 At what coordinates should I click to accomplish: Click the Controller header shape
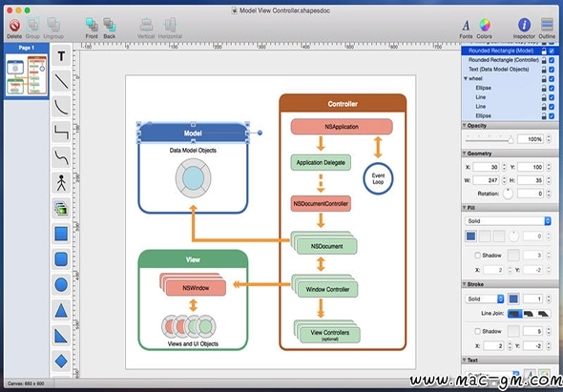[343, 104]
